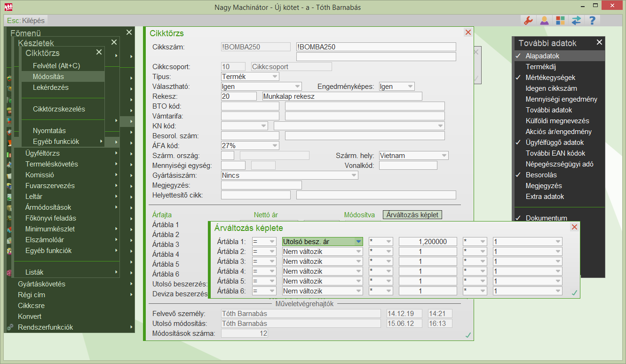The height and width of the screenshot is (364, 626).
Task: Click the Esc: Kilépés button
Action: click(26, 21)
